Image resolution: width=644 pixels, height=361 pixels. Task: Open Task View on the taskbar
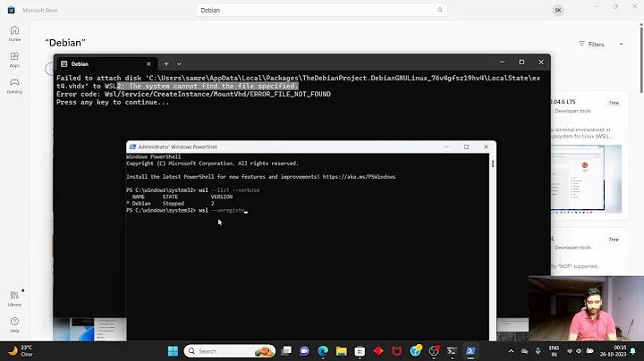click(x=286, y=351)
